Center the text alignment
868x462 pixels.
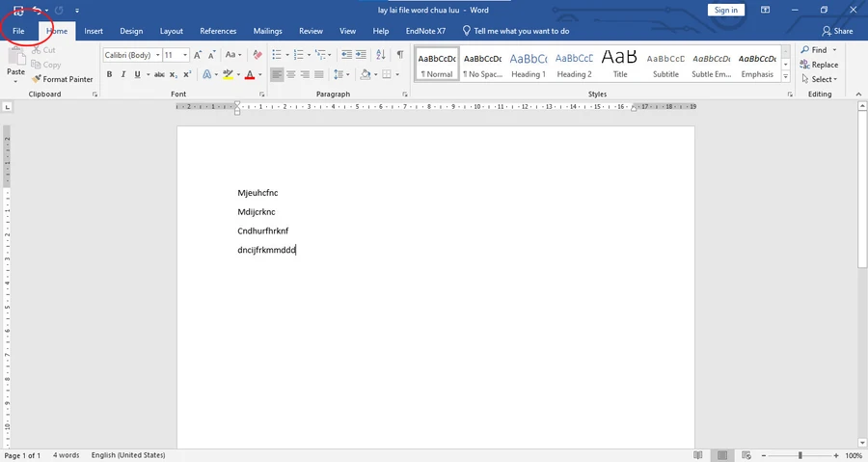point(290,74)
